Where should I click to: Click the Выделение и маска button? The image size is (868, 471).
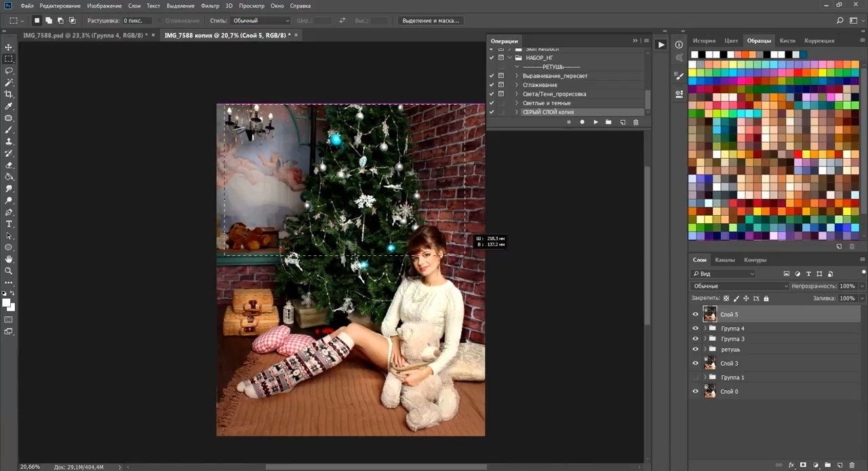[431, 21]
